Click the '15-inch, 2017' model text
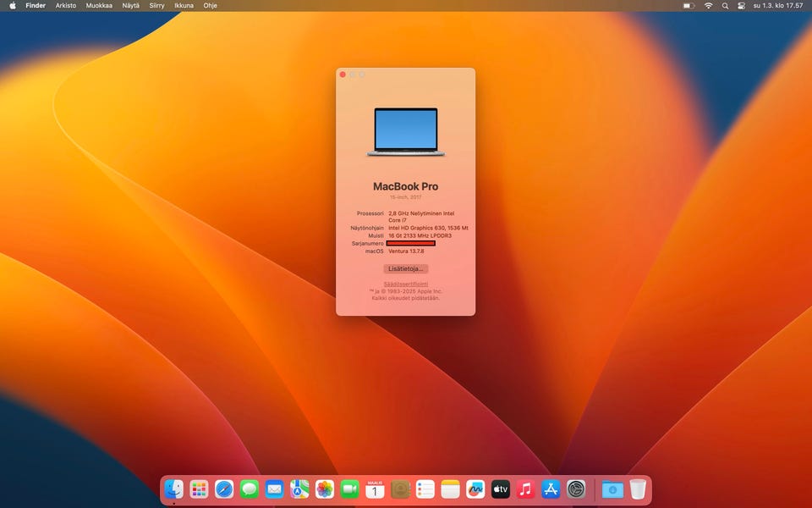This screenshot has width=812, height=508. 406,197
